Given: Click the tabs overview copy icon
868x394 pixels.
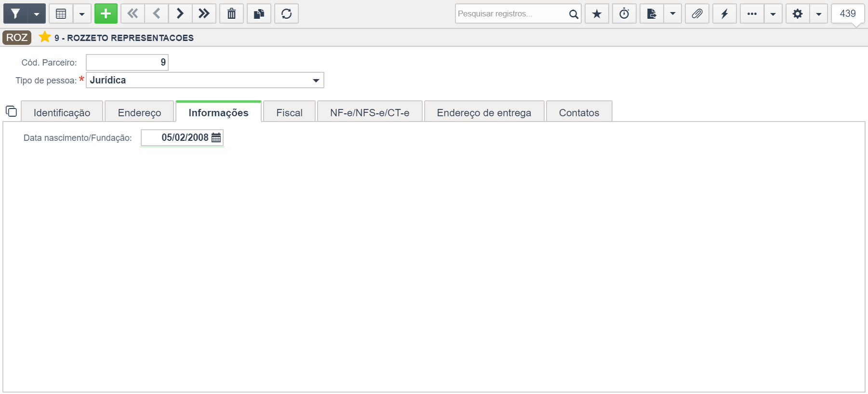Looking at the screenshot, I should (x=11, y=111).
